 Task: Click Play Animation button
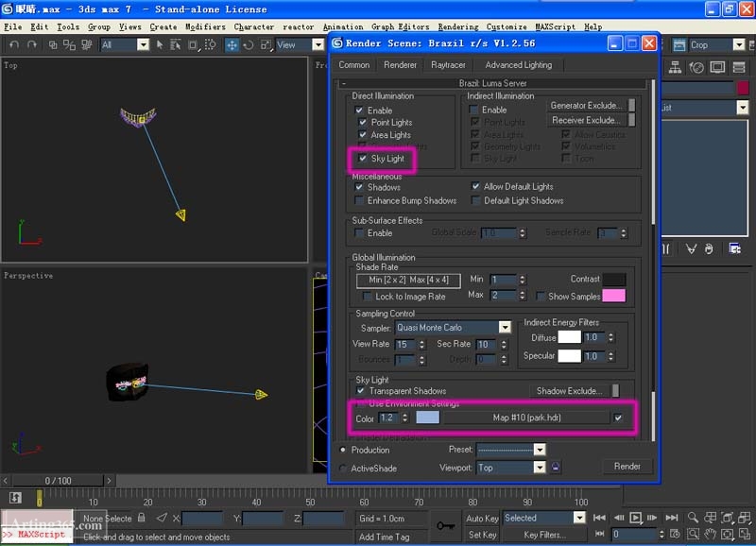pos(635,518)
